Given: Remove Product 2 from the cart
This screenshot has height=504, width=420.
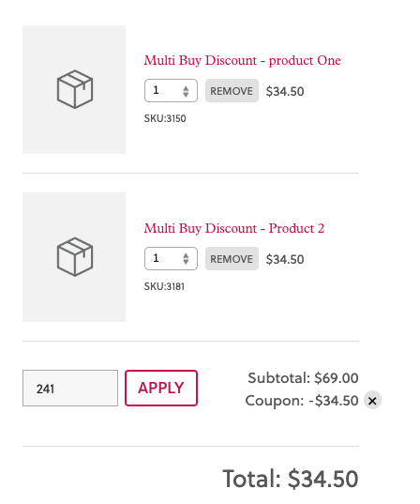Looking at the screenshot, I should click(232, 258).
